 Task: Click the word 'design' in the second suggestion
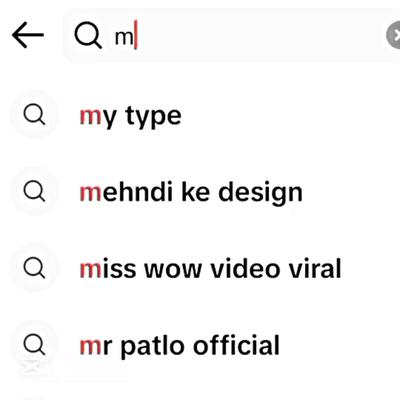click(x=260, y=193)
